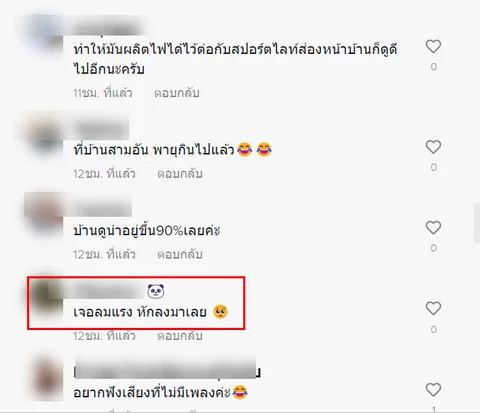Reply to the storm comment with laughing emojis
Image resolution: width=480 pixels, height=413 pixels.
tap(180, 174)
